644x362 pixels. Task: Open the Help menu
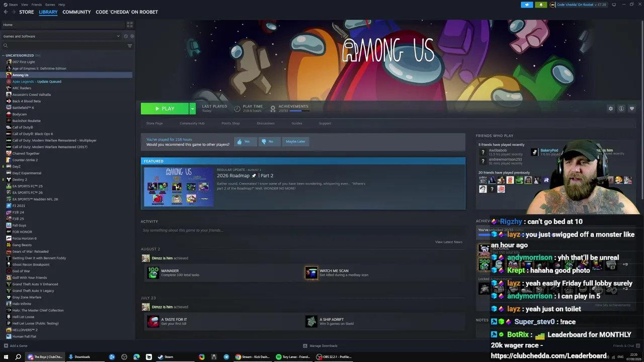[61, 5]
